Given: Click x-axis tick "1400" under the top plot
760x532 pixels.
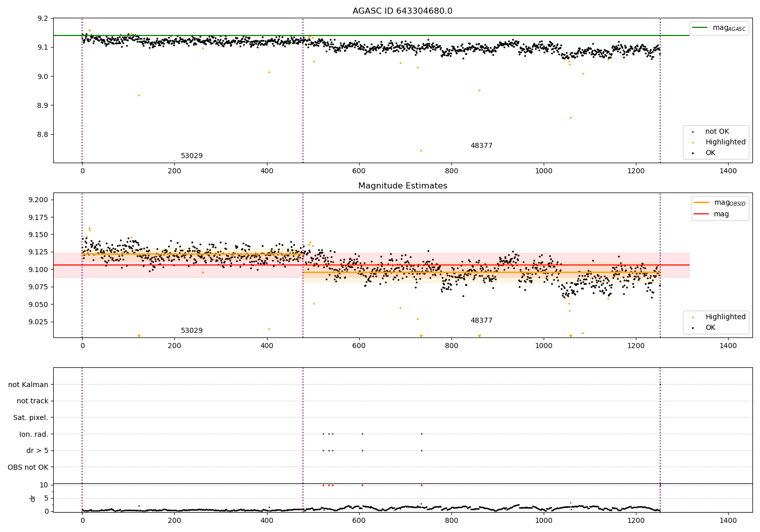Looking at the screenshot, I should pyautogui.click(x=728, y=171).
